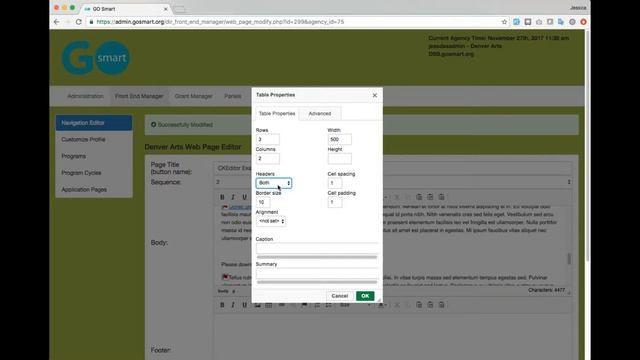Apply italic in the Body editor toolbar
This screenshot has width=640, height=360.
click(x=233, y=197)
